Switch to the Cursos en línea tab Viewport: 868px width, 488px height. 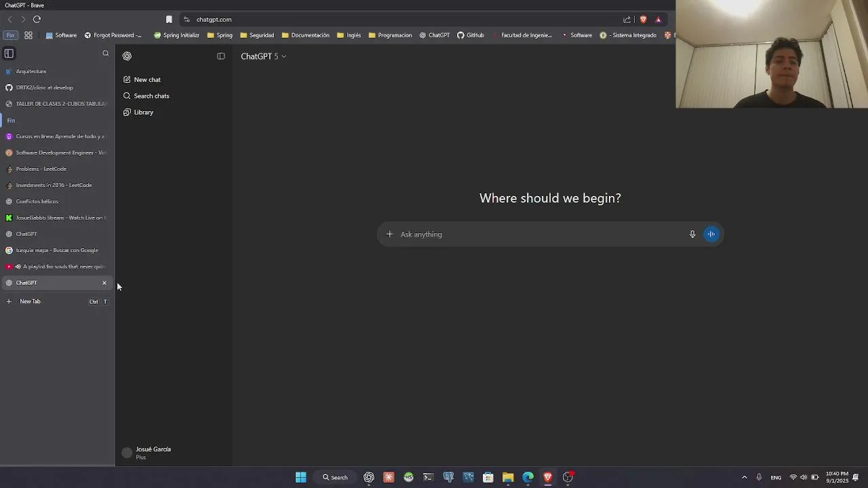(57, 136)
